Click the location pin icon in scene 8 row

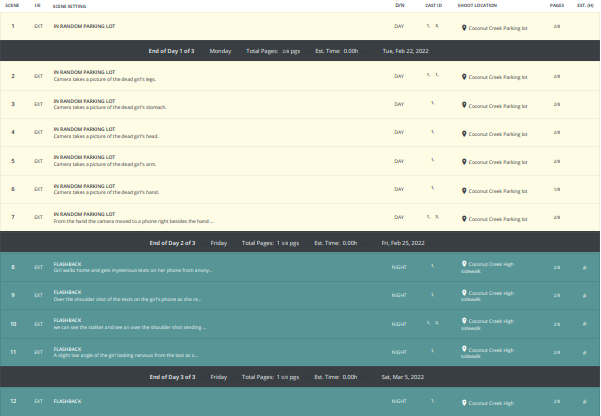(464, 264)
